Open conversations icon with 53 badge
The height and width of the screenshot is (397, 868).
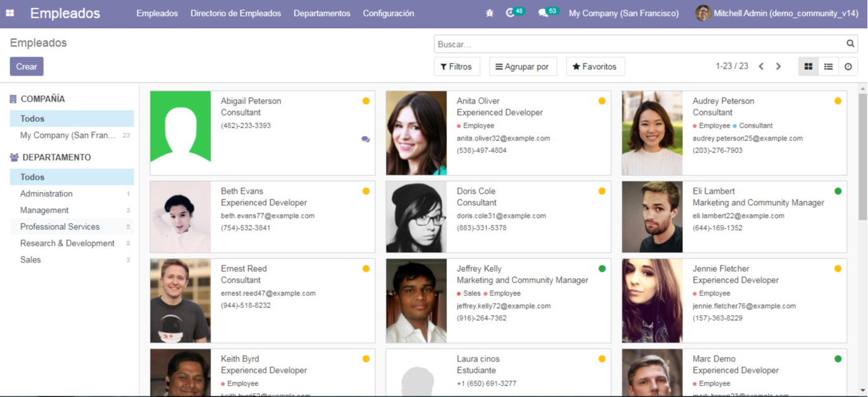548,13
